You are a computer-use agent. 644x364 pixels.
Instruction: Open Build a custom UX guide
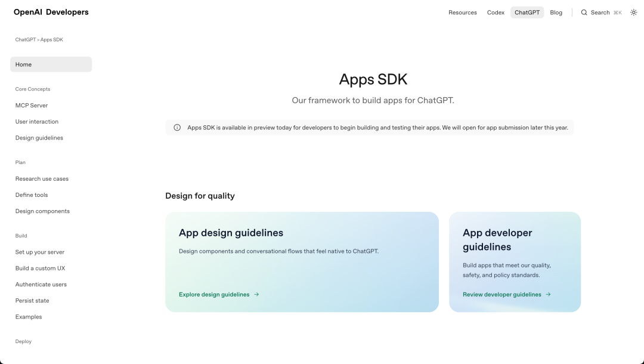40,269
